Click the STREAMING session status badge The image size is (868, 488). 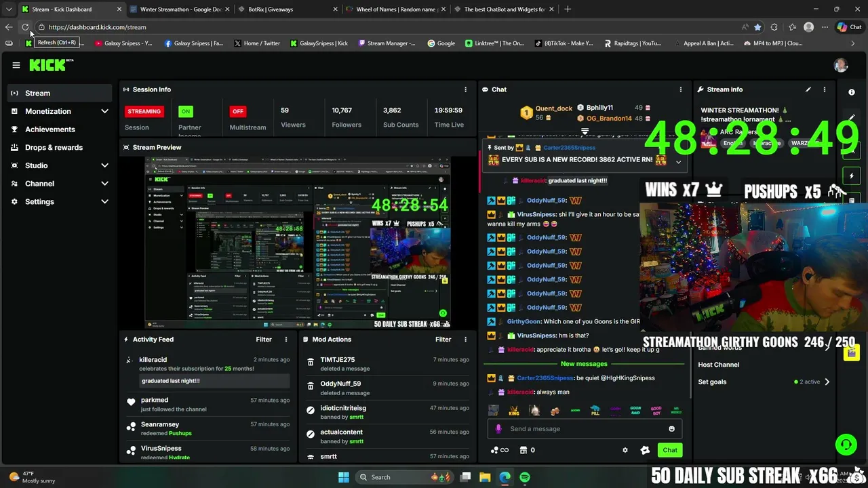[x=144, y=111]
